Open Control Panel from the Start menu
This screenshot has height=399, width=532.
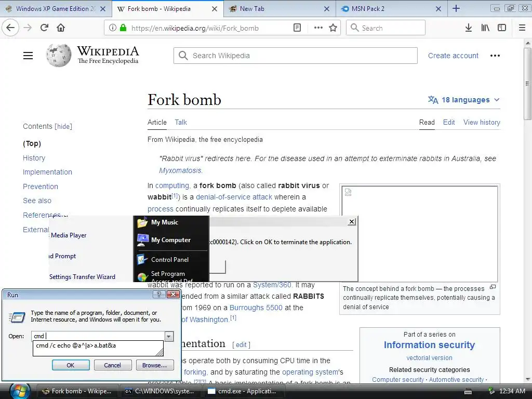coord(170,260)
